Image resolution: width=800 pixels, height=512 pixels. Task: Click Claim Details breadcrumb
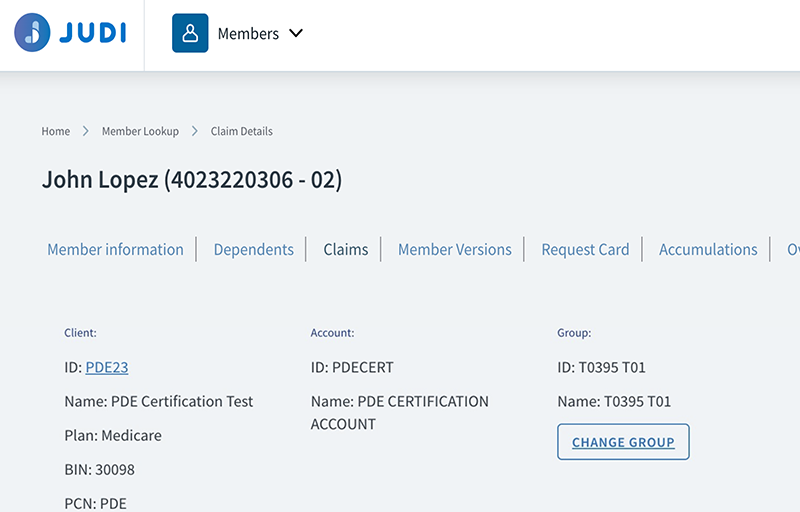241,131
